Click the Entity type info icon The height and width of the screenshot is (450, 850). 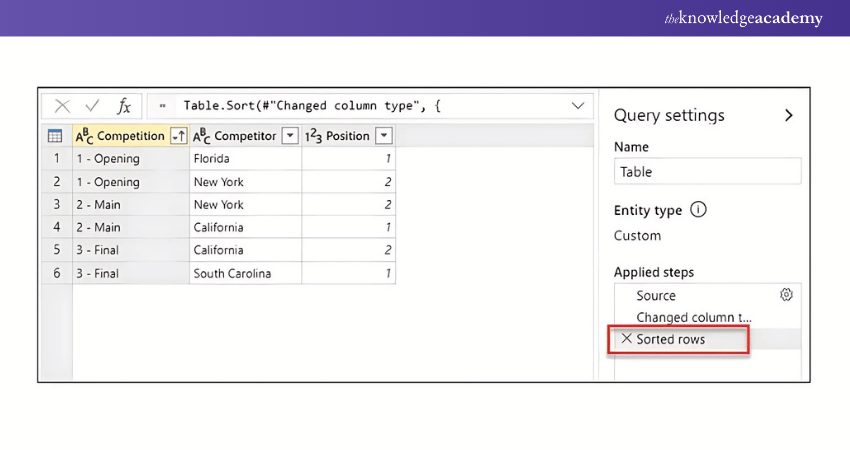coord(698,210)
